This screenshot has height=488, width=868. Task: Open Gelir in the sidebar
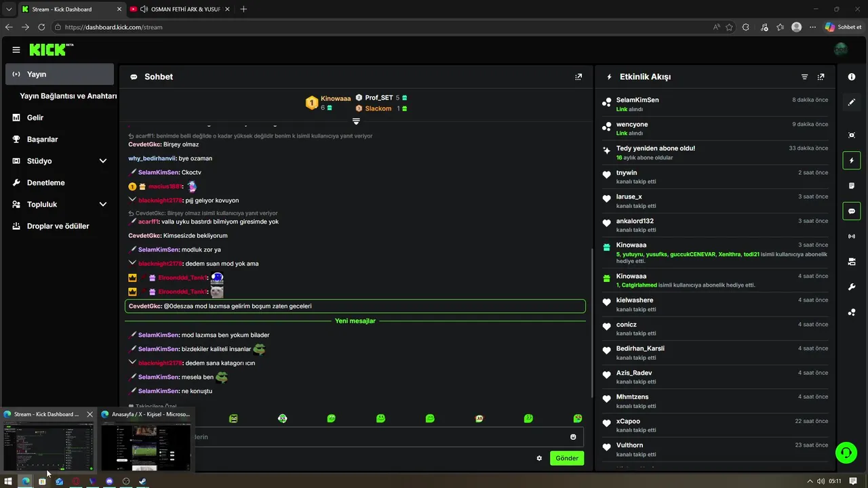pos(60,118)
